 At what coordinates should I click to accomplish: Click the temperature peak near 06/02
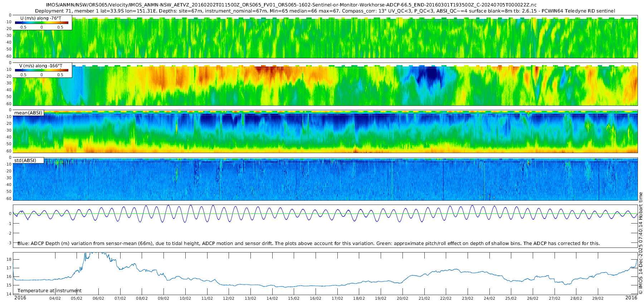point(94,254)
